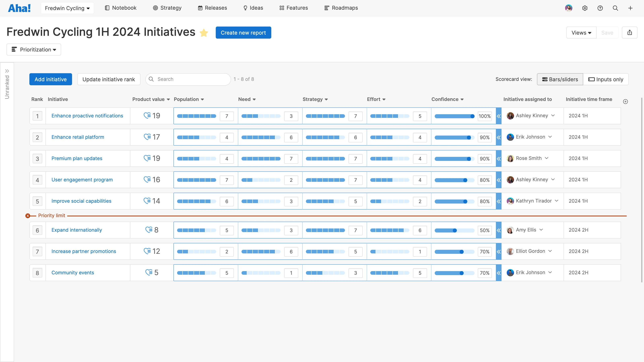The width and height of the screenshot is (644, 362).
Task: Click the Add initiative button
Action: point(51,79)
